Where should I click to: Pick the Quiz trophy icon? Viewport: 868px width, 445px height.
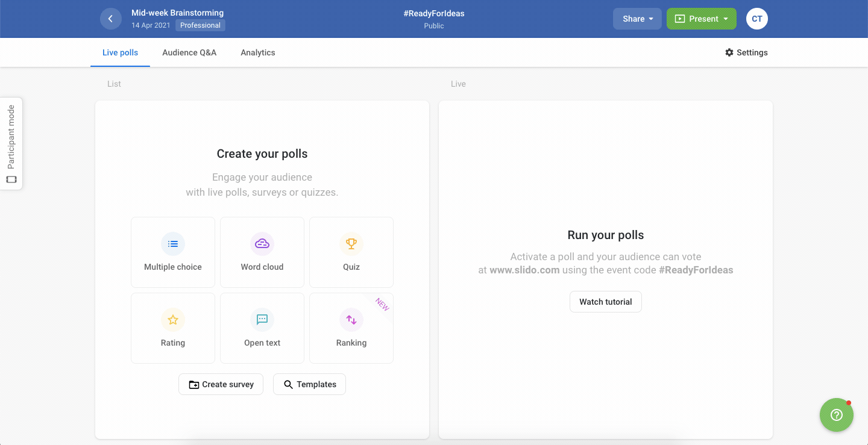pyautogui.click(x=351, y=244)
